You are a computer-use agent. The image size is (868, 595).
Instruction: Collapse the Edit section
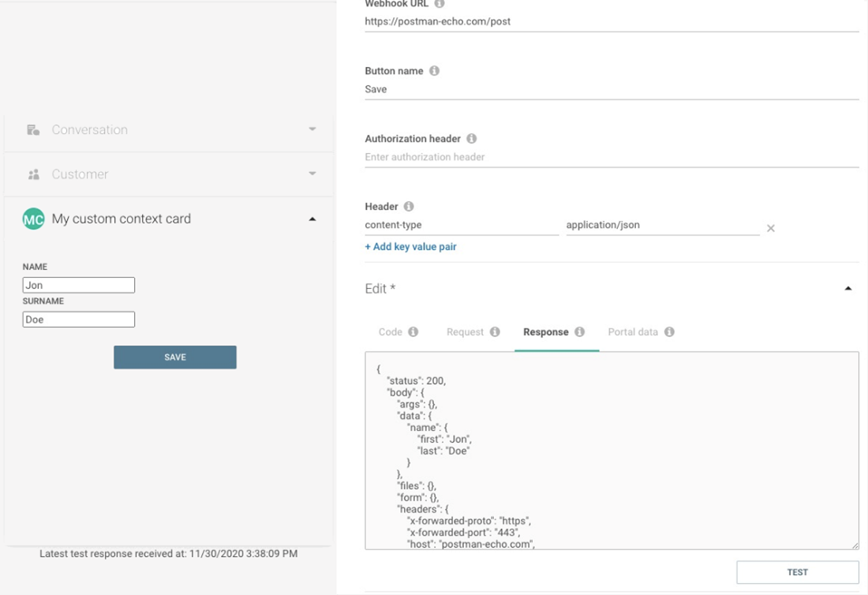click(848, 289)
